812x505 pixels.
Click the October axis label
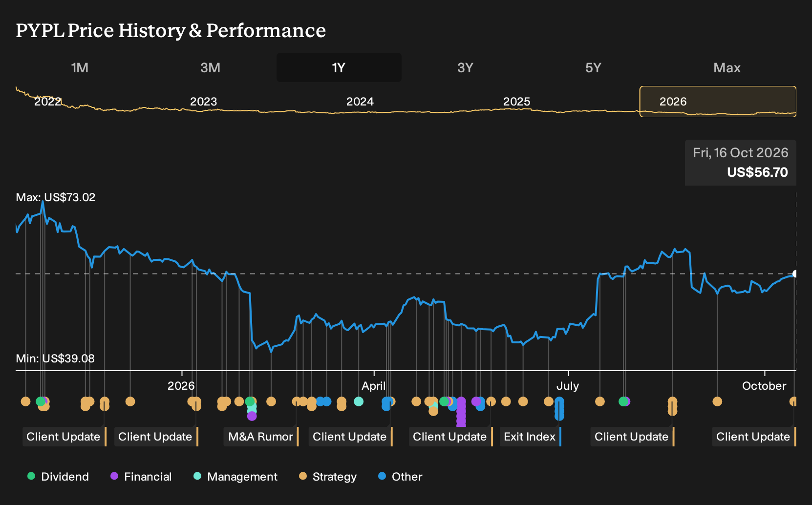click(764, 386)
